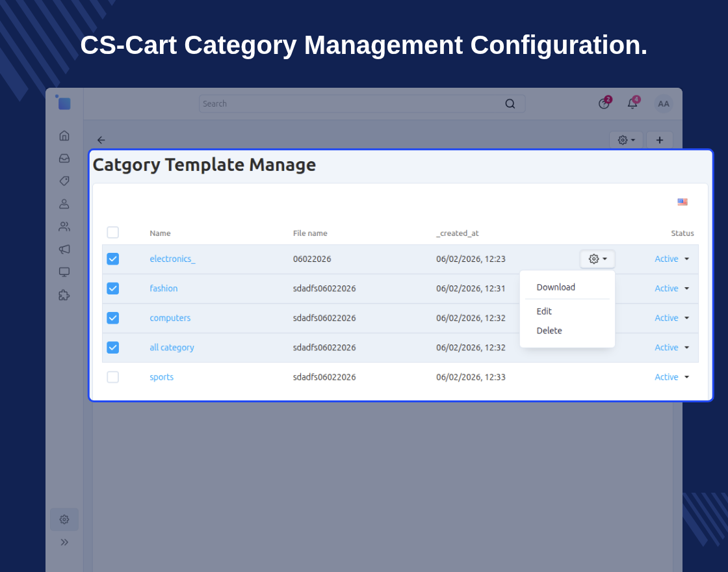Click the CS-Cart logo icon
728x572 pixels.
tap(64, 103)
